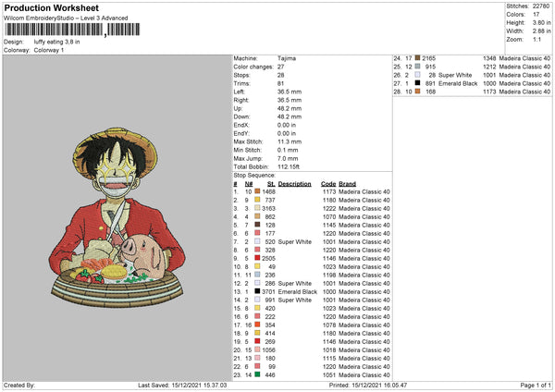Click the "Created By:" footer label

click(x=19, y=385)
